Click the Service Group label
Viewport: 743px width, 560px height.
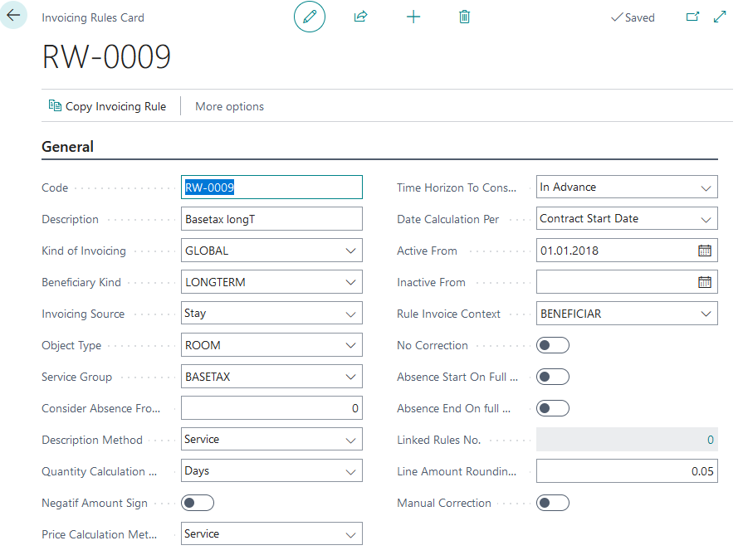[76, 377]
